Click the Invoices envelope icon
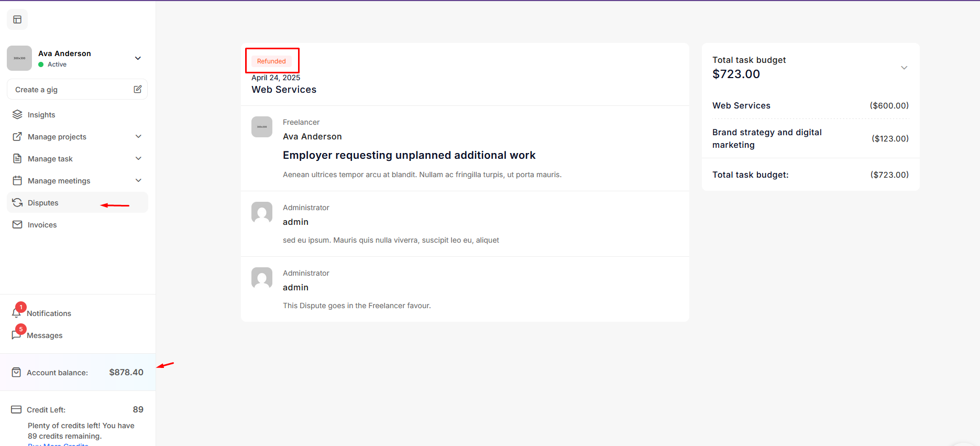Screen dimensions: 980x446 point(17,225)
